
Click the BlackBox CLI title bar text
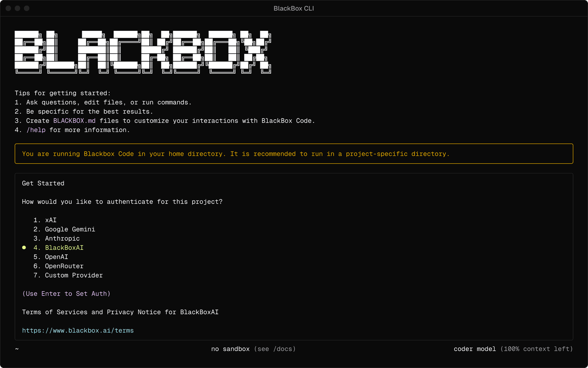click(294, 8)
